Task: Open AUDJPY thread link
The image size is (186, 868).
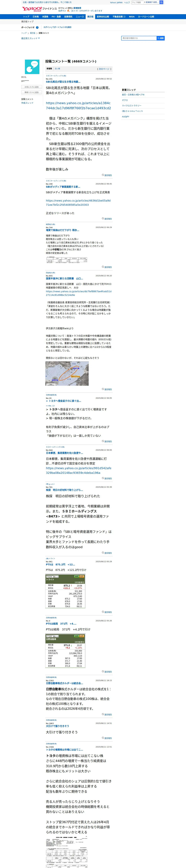Action: [125, 117]
